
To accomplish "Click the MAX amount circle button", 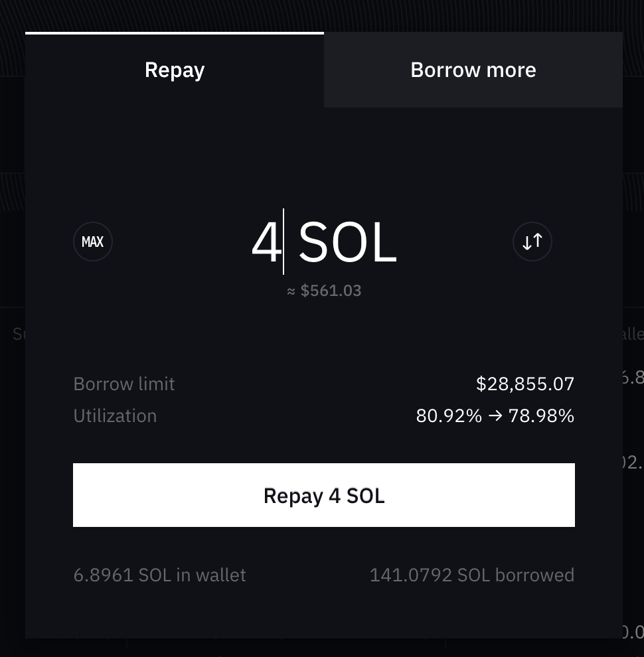I will click(93, 242).
